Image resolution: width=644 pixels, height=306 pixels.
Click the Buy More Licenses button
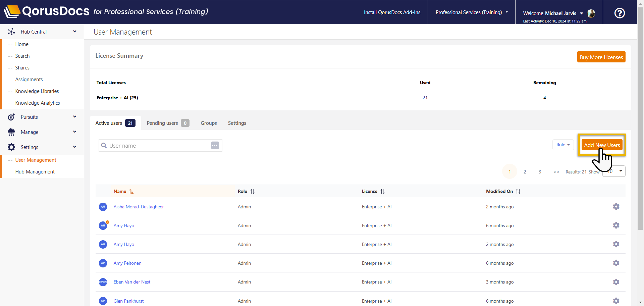point(601,57)
